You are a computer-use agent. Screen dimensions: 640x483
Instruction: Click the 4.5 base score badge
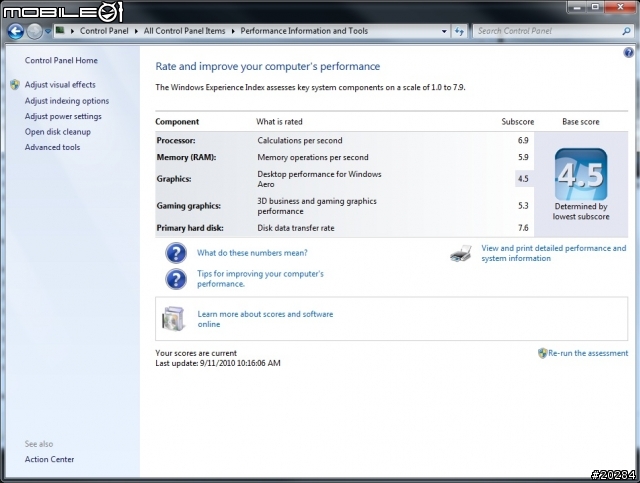click(x=581, y=174)
